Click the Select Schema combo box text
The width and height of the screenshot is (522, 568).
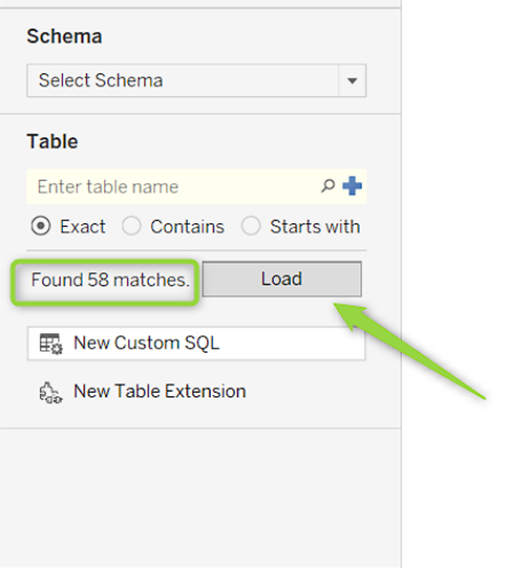coord(101,80)
